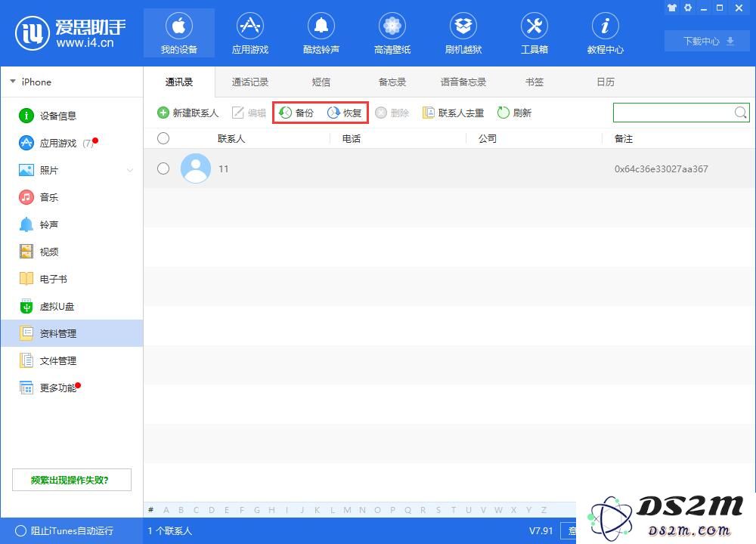Open 应用游戏 store from top bar
The width and height of the screenshot is (756, 544).
(249, 33)
